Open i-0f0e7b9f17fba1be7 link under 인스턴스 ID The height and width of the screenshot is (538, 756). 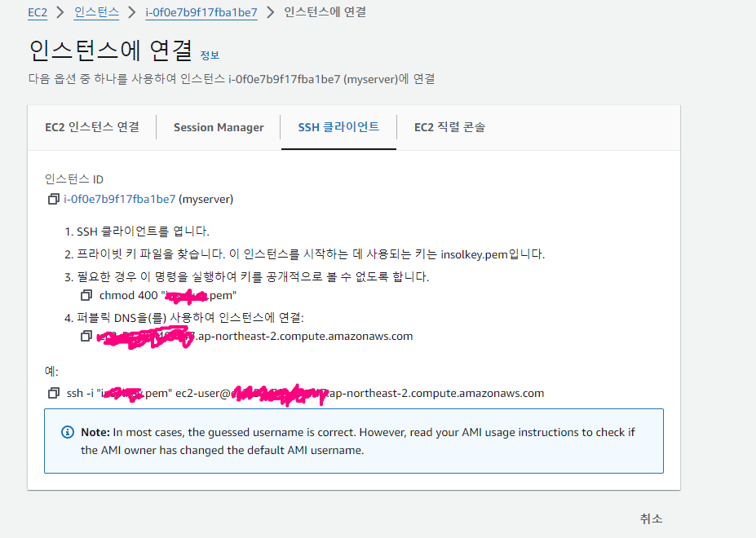click(120, 199)
